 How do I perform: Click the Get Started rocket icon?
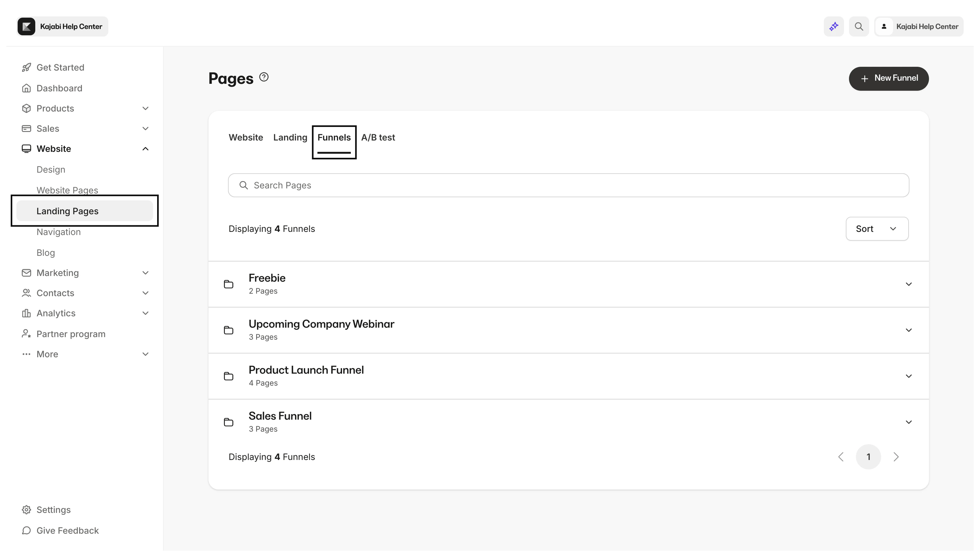26,67
